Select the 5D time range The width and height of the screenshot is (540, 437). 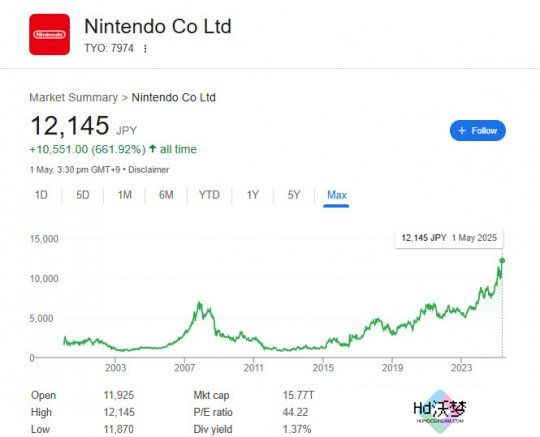pyautogui.click(x=83, y=195)
